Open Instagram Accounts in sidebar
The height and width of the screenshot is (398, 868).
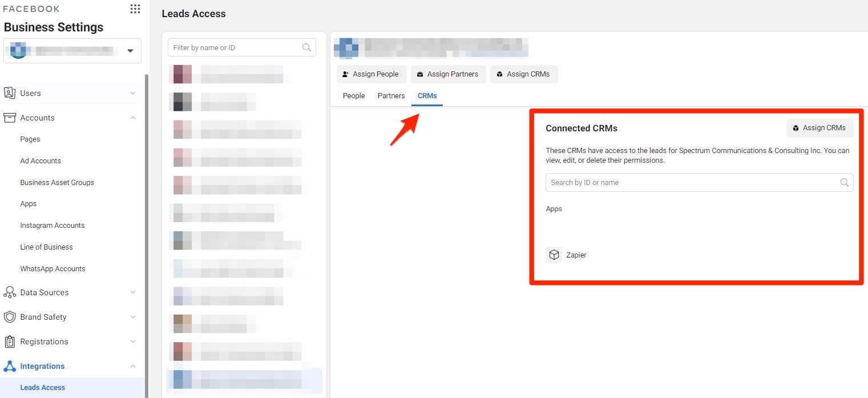click(x=53, y=226)
